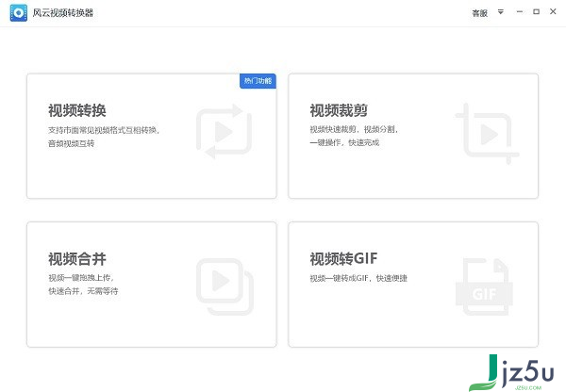Click the 视频一键拖拽上传 description
566x392 pixels.
click(81, 278)
